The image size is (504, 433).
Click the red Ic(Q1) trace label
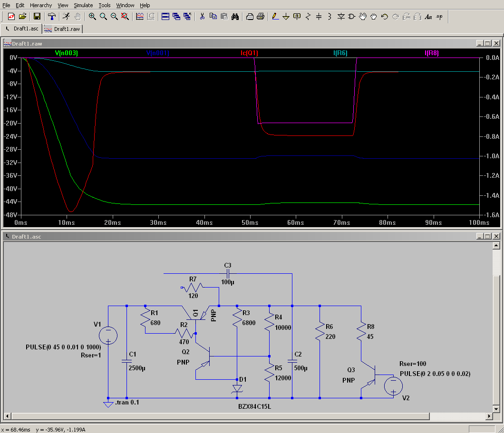pos(249,53)
